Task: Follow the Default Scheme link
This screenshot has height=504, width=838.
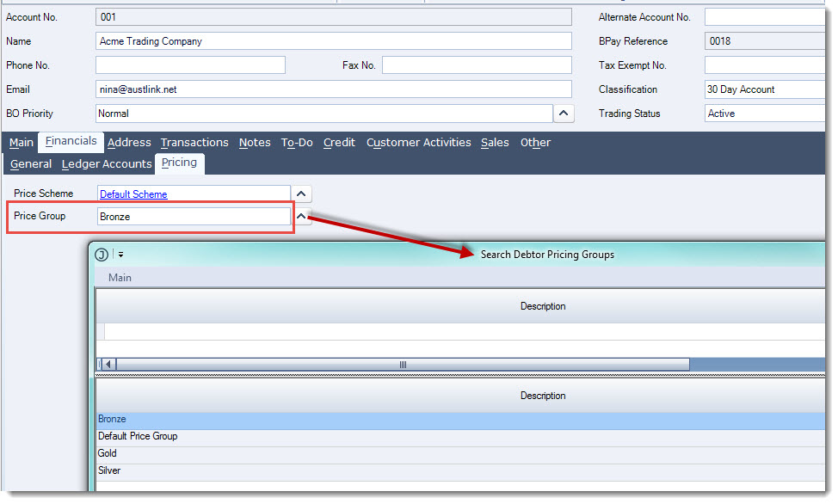Action: [x=133, y=194]
